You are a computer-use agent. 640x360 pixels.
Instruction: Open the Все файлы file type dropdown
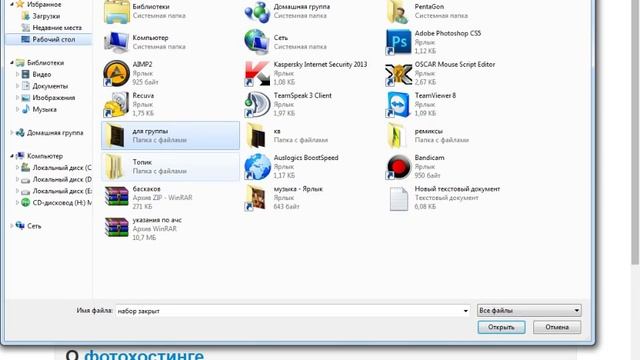[x=529, y=311]
